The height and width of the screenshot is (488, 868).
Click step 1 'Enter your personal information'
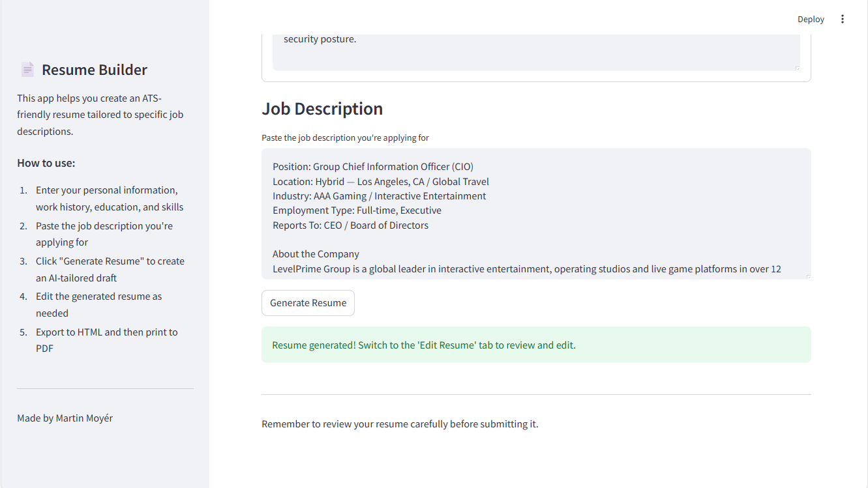[110, 199]
